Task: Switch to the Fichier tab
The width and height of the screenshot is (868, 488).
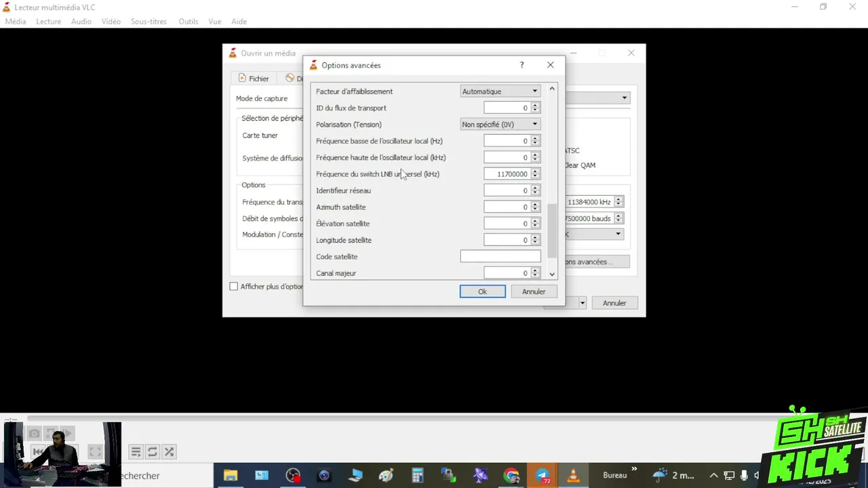Action: click(253, 79)
